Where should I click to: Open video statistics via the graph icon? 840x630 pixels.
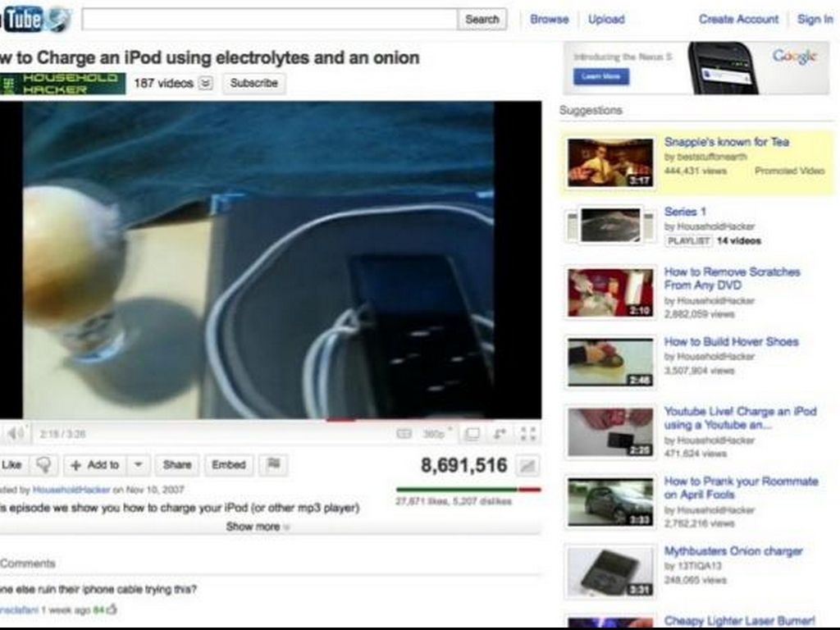point(527,466)
